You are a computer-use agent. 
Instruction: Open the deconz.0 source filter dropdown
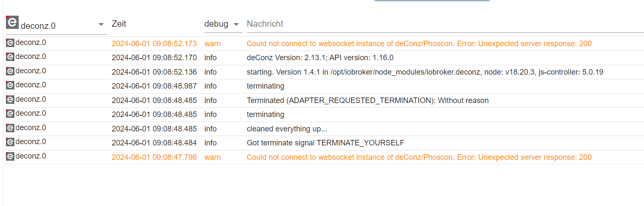click(x=101, y=25)
